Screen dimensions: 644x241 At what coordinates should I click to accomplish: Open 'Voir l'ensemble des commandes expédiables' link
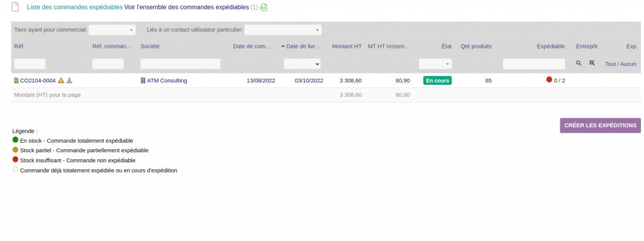tap(186, 8)
